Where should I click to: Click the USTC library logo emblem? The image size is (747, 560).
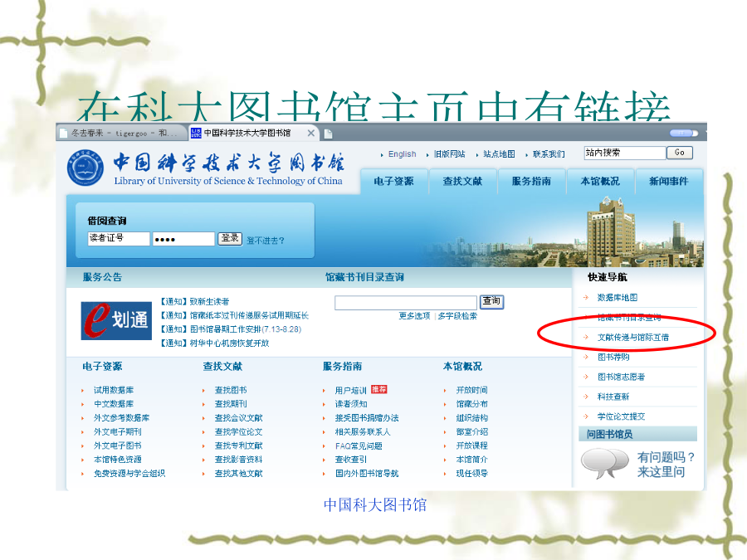pos(85,168)
